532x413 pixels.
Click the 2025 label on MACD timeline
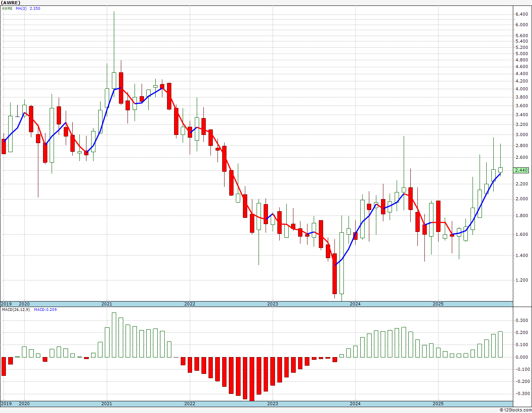438,404
